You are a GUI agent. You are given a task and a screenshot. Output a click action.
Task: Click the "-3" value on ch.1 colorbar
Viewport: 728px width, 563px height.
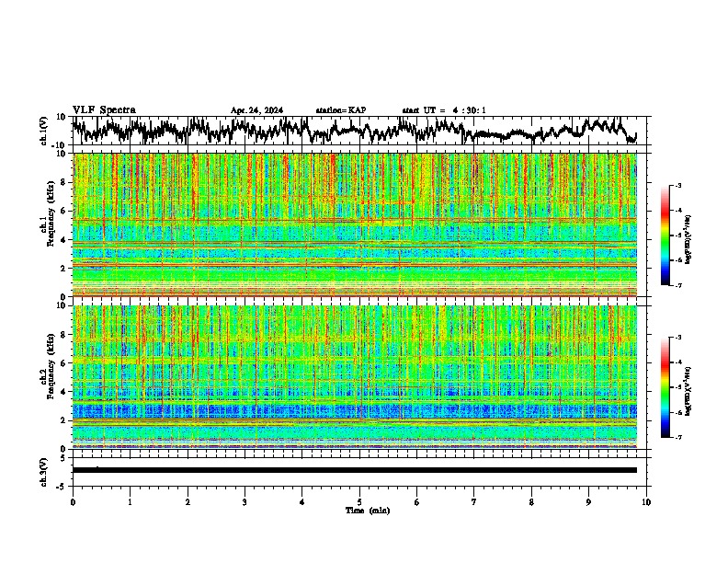[677, 186]
